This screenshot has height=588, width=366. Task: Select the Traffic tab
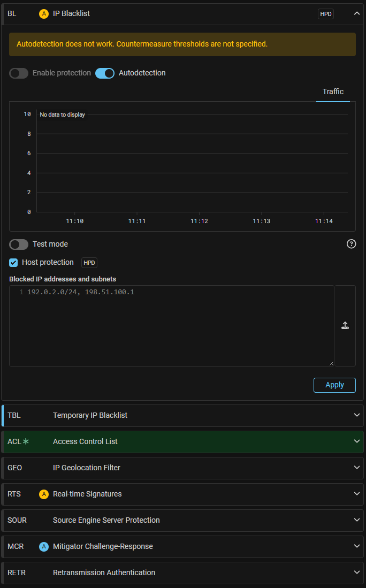point(333,91)
